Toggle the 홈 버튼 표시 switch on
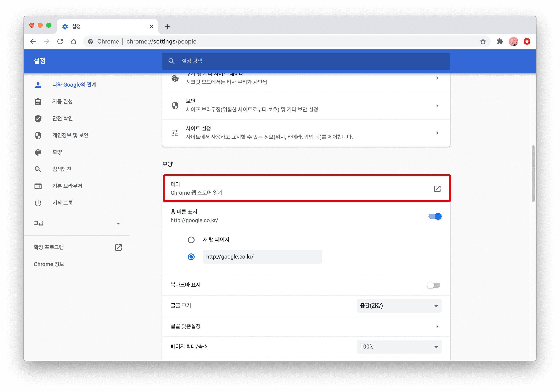This screenshot has width=560, height=392. [435, 216]
